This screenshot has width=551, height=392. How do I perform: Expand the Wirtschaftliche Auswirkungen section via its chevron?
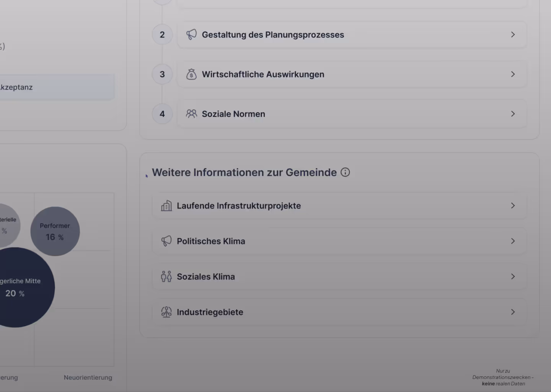(513, 74)
